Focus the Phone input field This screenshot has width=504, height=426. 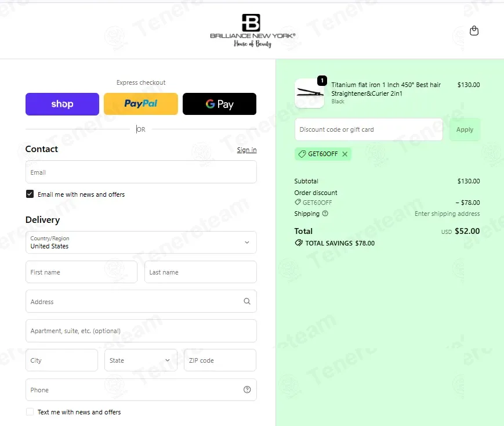141,389
